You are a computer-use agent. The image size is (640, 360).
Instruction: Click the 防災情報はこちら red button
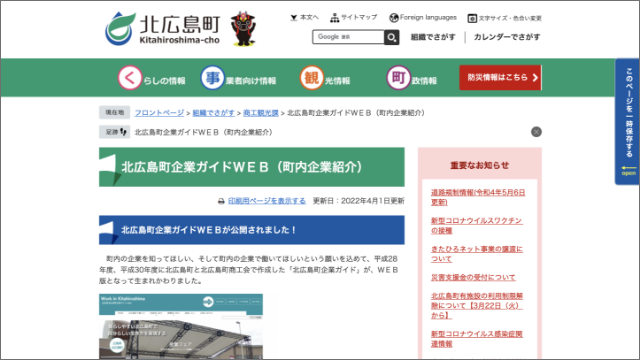500,78
